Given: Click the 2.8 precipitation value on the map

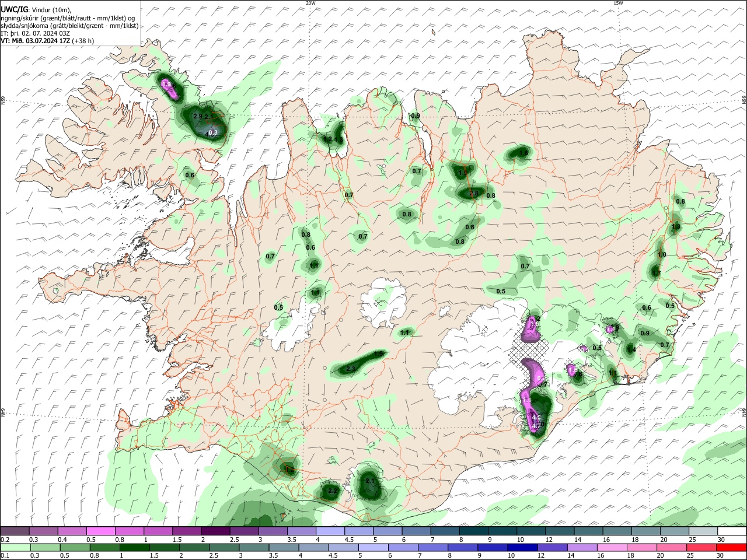Looking at the screenshot, I should 473,193.
